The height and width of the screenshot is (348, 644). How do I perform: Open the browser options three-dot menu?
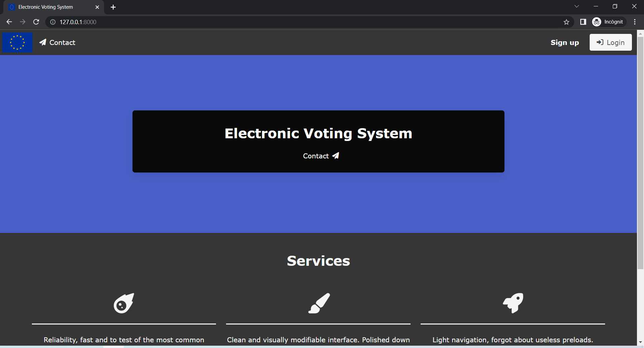tap(635, 22)
